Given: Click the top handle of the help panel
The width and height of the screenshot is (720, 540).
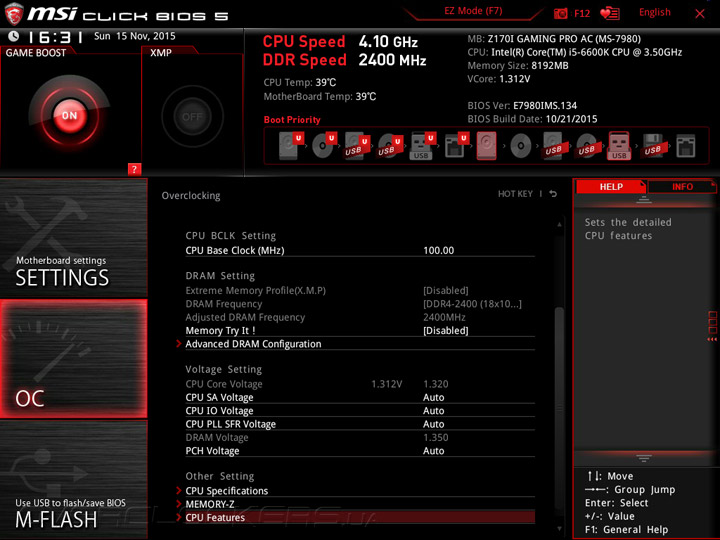Looking at the screenshot, I should point(644,199).
